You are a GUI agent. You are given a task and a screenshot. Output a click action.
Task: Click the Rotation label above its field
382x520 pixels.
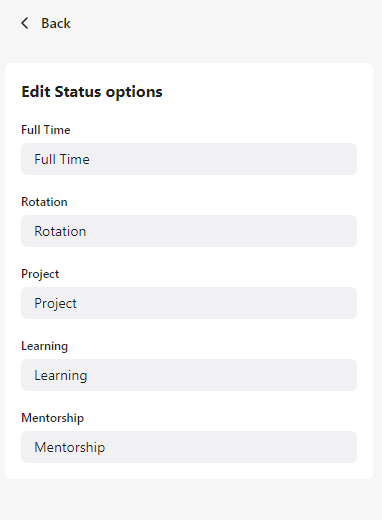click(44, 202)
